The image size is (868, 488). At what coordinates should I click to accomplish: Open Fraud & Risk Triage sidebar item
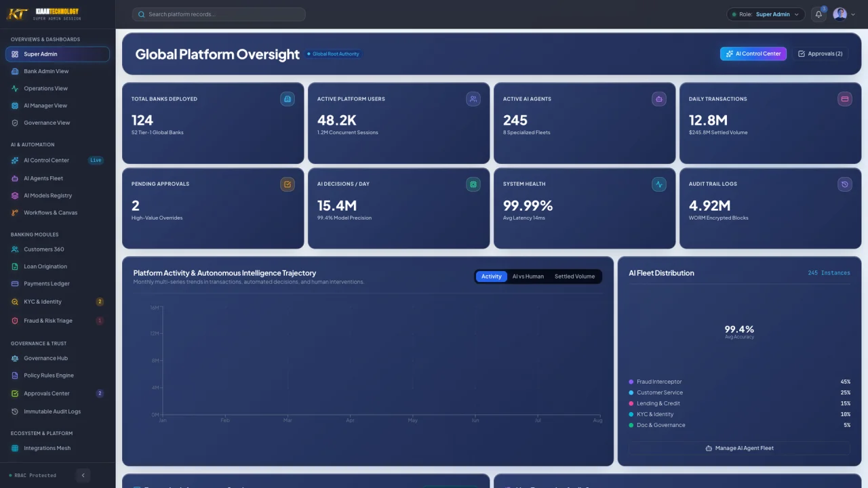click(58, 321)
